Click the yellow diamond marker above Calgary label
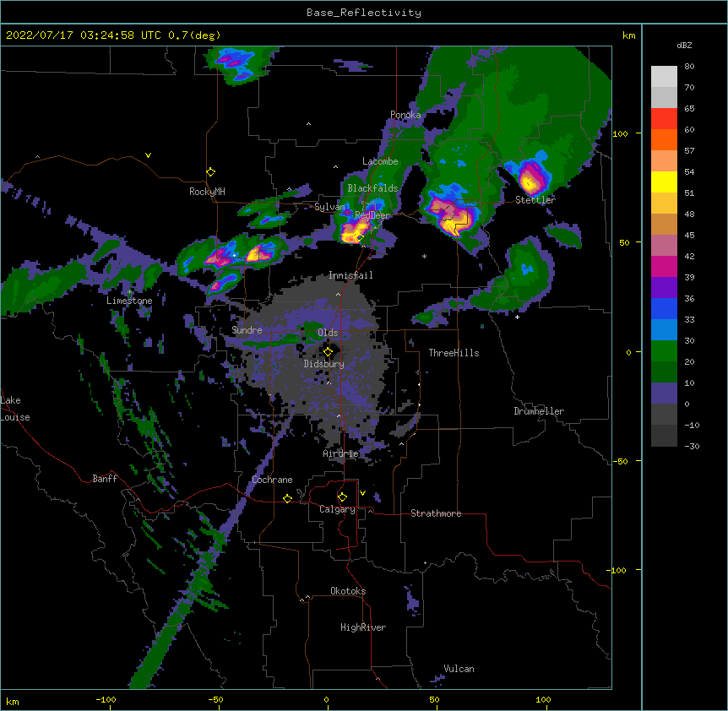Viewport: 728px width, 711px height. [342, 497]
